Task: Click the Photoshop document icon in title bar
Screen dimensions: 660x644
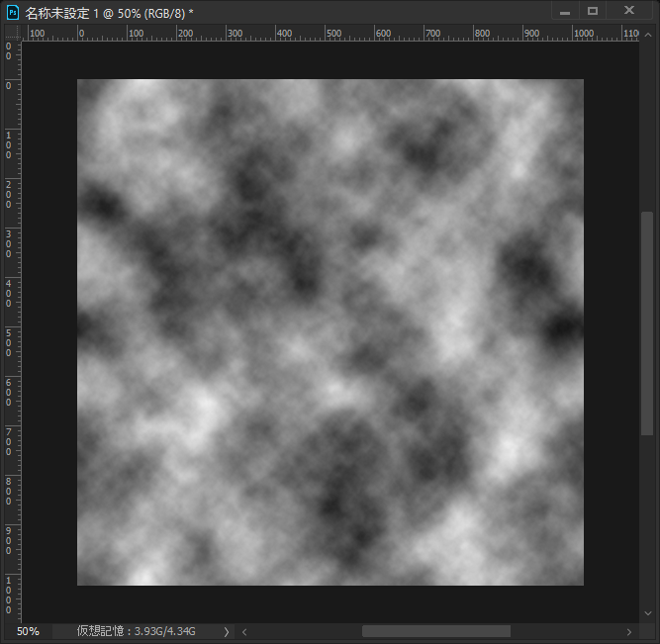Action: (13, 13)
